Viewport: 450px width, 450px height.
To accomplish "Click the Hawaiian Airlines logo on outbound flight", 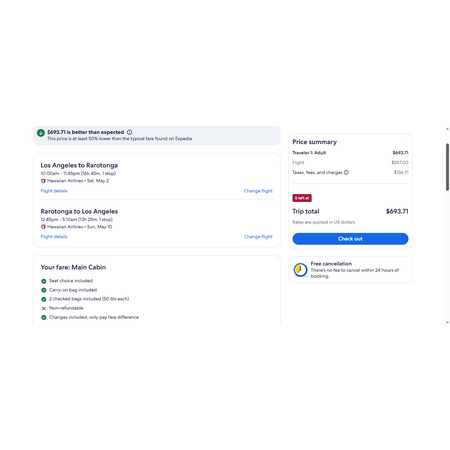I will (43, 181).
